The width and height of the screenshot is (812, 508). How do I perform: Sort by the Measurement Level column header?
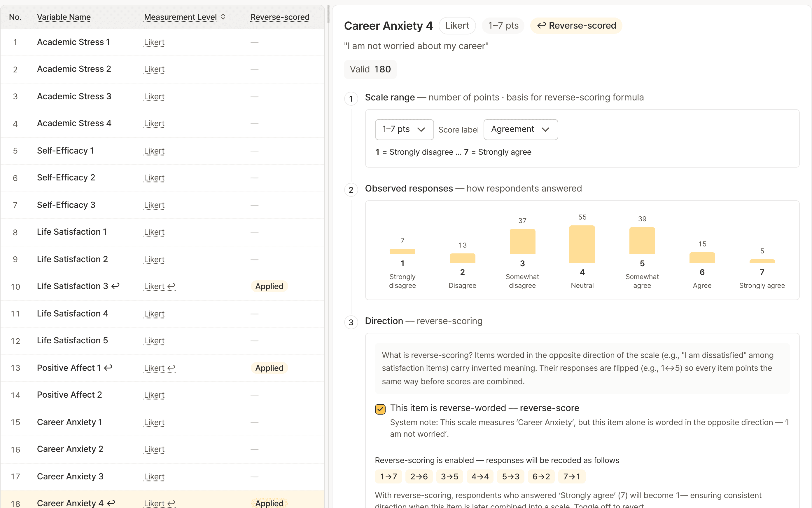pyautogui.click(x=180, y=17)
